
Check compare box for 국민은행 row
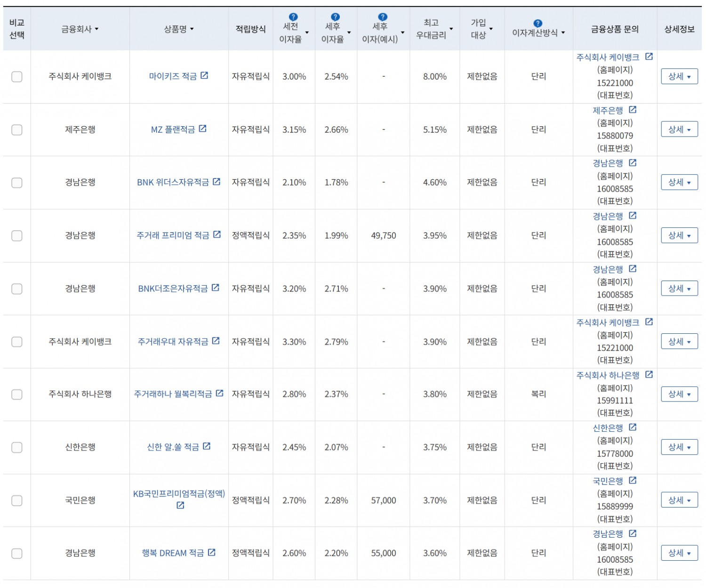(x=17, y=501)
